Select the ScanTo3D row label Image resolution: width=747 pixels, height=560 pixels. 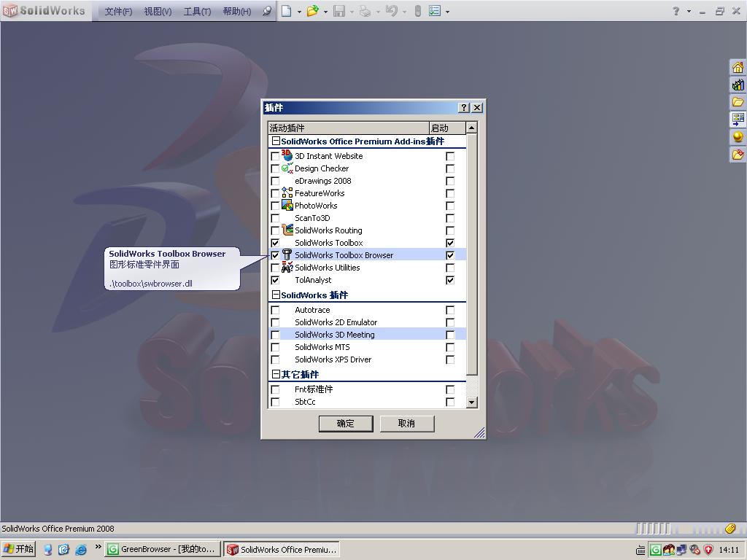pyautogui.click(x=312, y=218)
